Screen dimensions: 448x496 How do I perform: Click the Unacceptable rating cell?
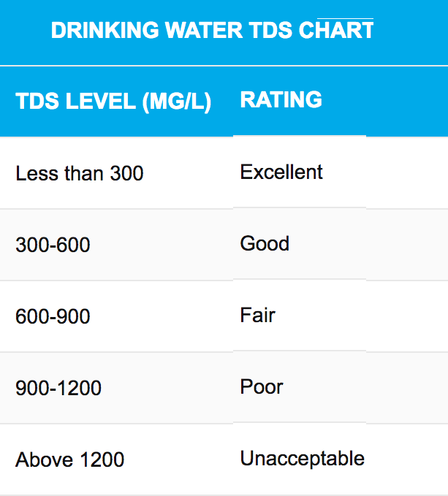[303, 458]
